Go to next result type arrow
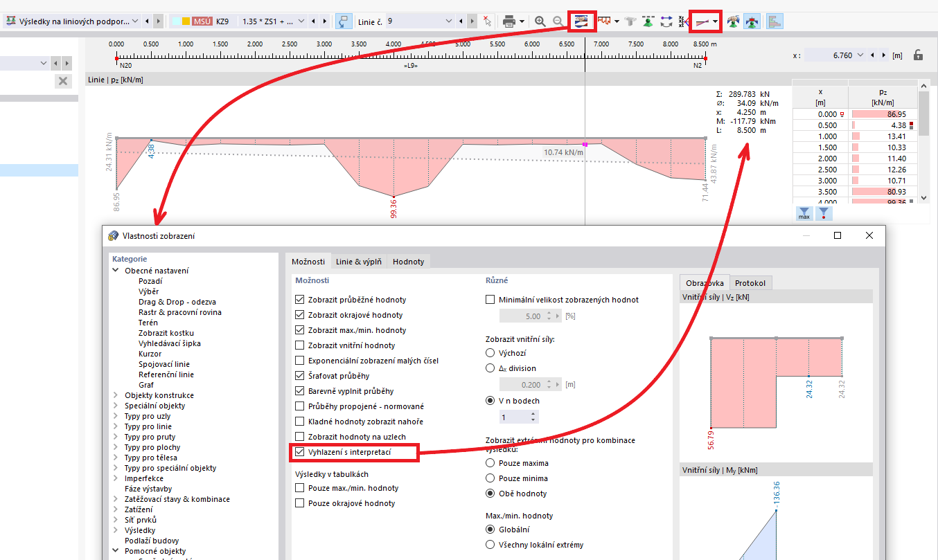The height and width of the screenshot is (560, 938). pos(159,21)
